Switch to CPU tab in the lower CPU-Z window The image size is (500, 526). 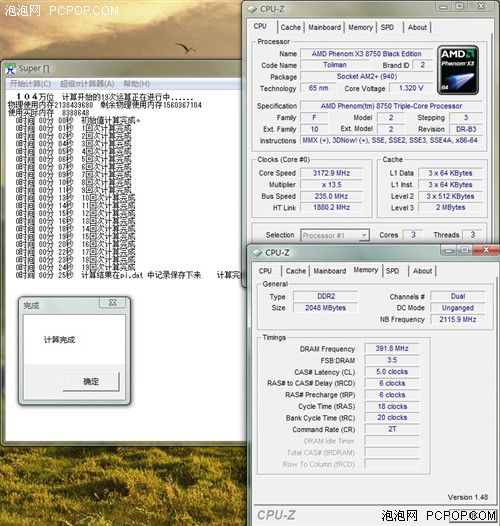[x=265, y=271]
